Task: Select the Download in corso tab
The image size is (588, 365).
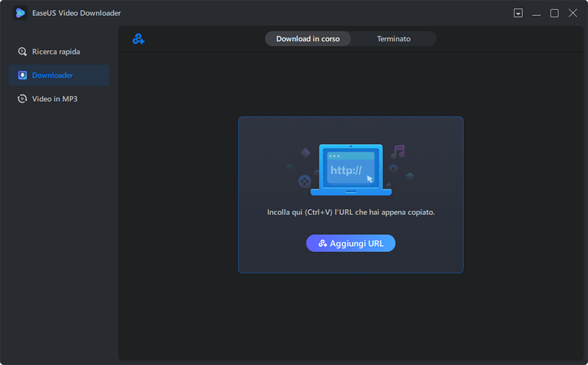Action: pyautogui.click(x=308, y=38)
